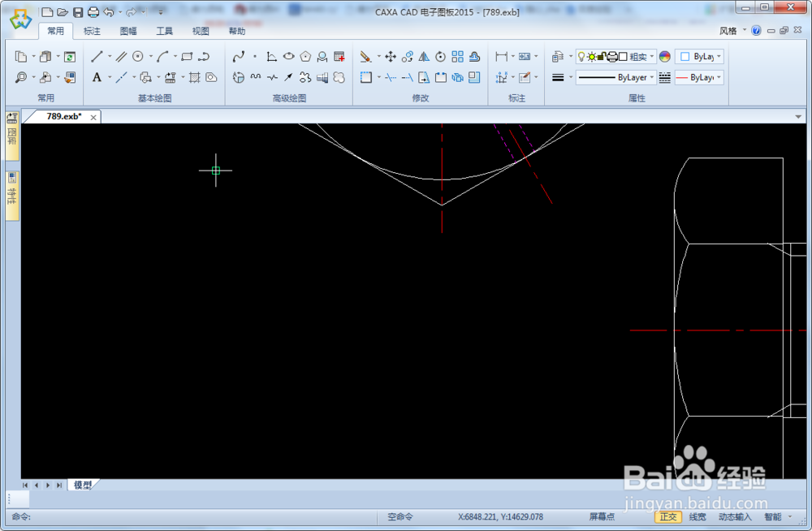Click the line weight settings icon
Viewport: 812px width, 531px height.
[x=558, y=77]
